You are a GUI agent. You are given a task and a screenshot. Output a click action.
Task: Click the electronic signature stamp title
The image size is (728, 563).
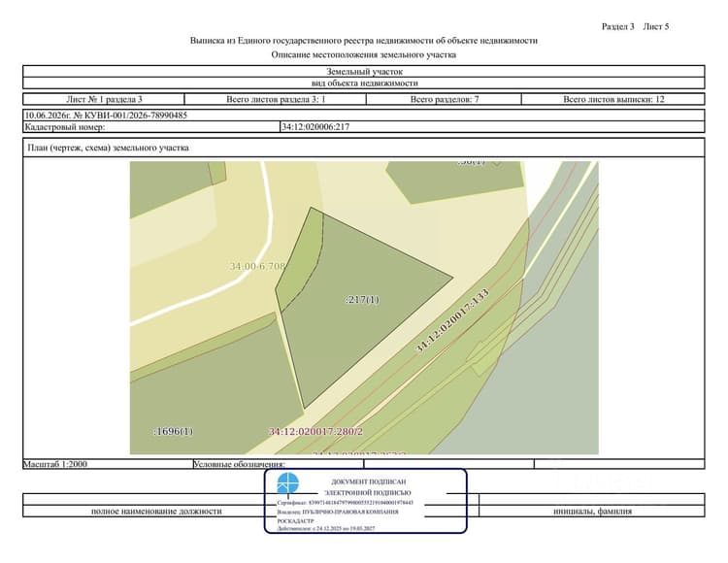click(x=368, y=487)
